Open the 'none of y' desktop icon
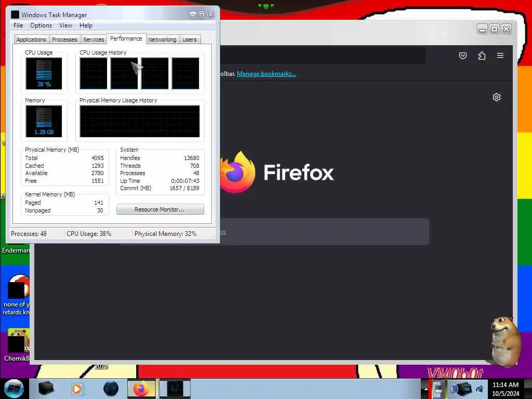Screen dimensions: 532x399 point(16,295)
